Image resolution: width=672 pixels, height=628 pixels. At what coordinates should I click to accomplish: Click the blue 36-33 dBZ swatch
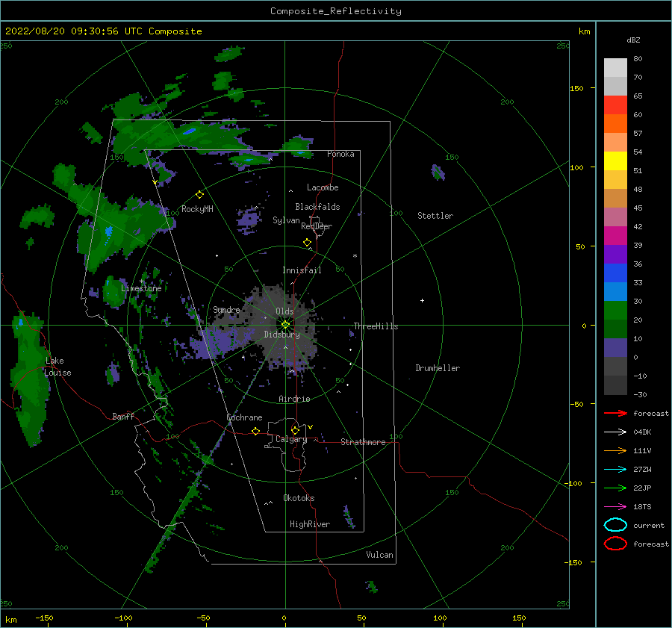point(615,273)
